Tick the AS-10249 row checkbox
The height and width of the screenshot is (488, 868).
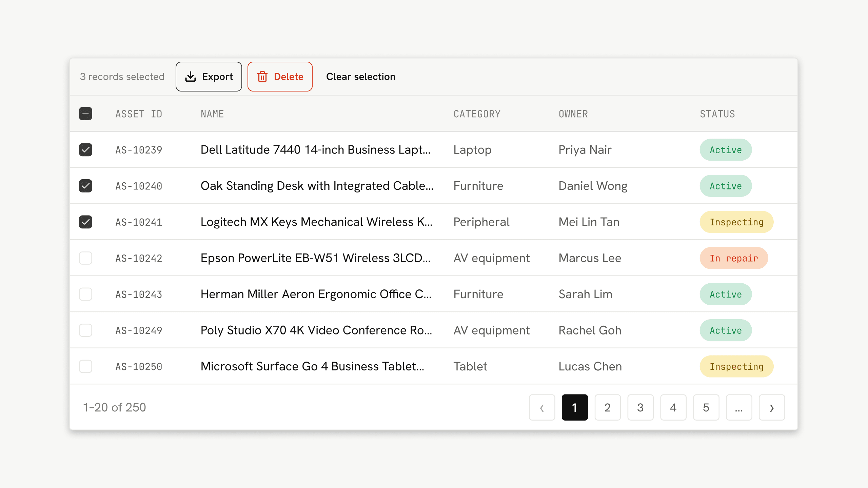pyautogui.click(x=85, y=330)
